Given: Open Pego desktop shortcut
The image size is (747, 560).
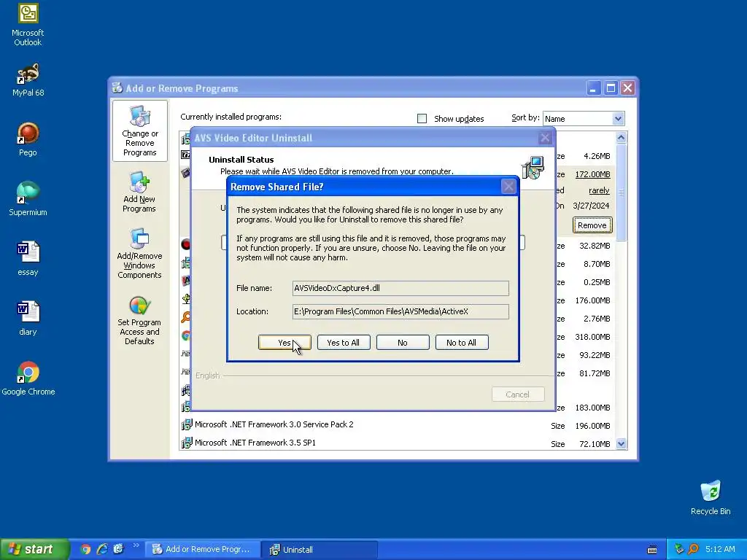Looking at the screenshot, I should click(28, 139).
